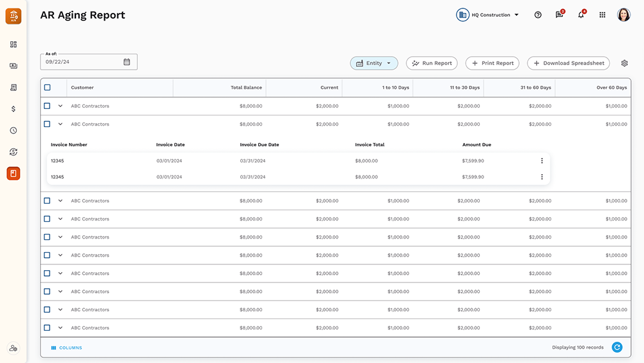The image size is (644, 363).
Task: Click the Download Spreadsheet button
Action: 568,63
